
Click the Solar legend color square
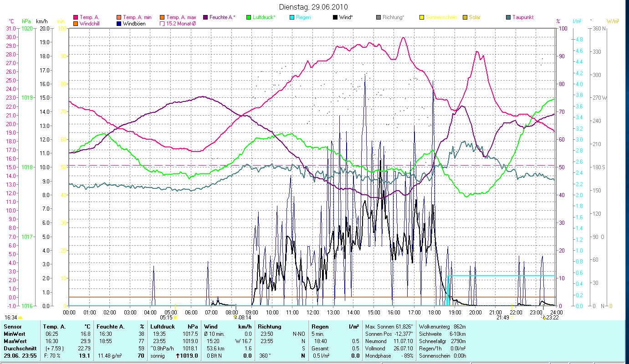tap(465, 18)
